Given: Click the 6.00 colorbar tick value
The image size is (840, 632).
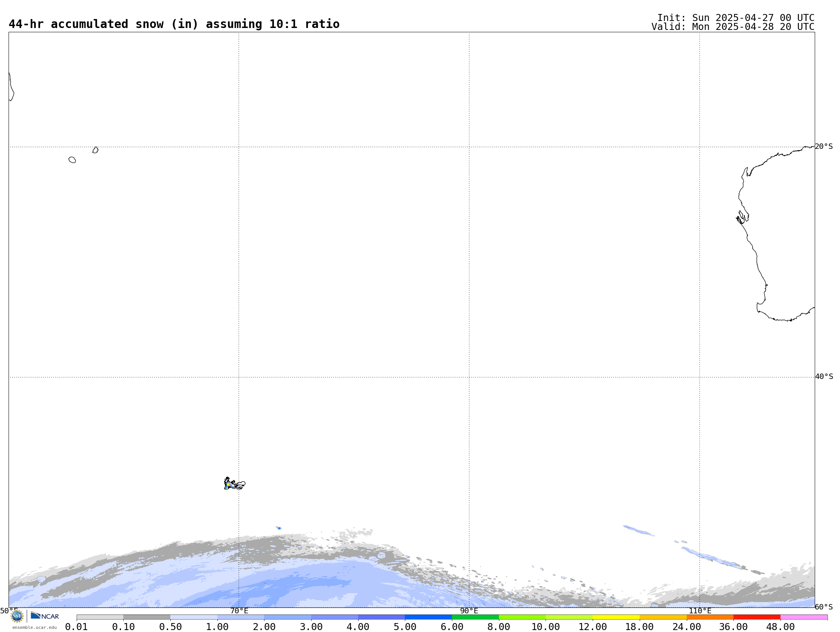Looking at the screenshot, I should 452,627.
